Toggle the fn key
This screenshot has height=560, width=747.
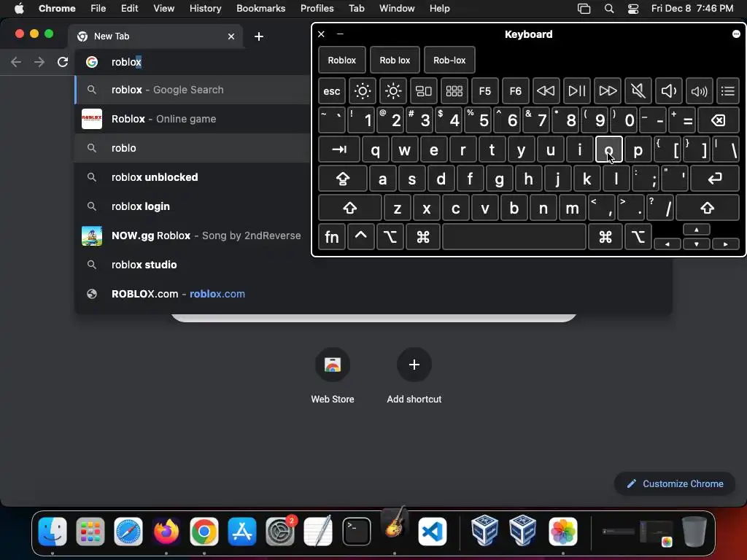pyautogui.click(x=332, y=237)
